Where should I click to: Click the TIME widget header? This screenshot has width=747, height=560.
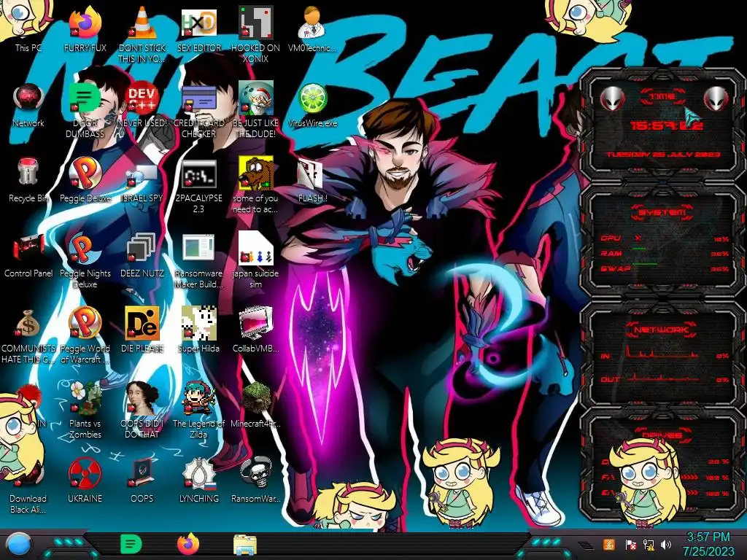[662, 97]
